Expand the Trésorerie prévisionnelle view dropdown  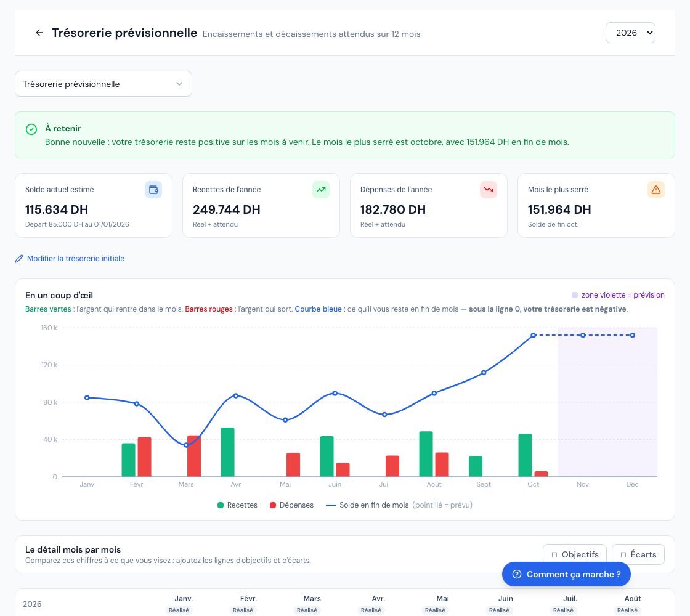(x=103, y=84)
